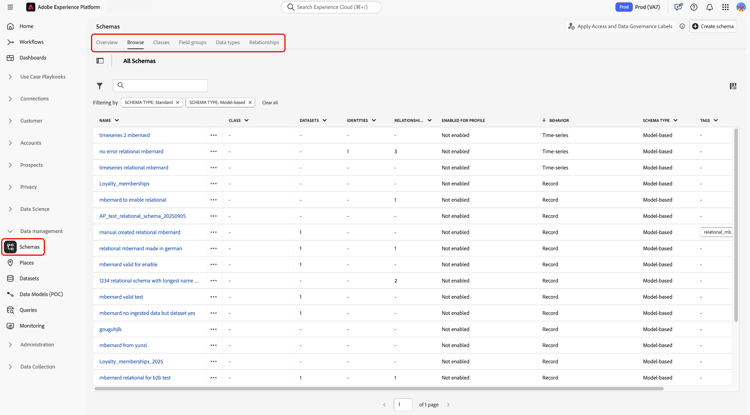Screen dimensions: 750x415
Task: Open the help question mark icon
Action: point(694,7)
